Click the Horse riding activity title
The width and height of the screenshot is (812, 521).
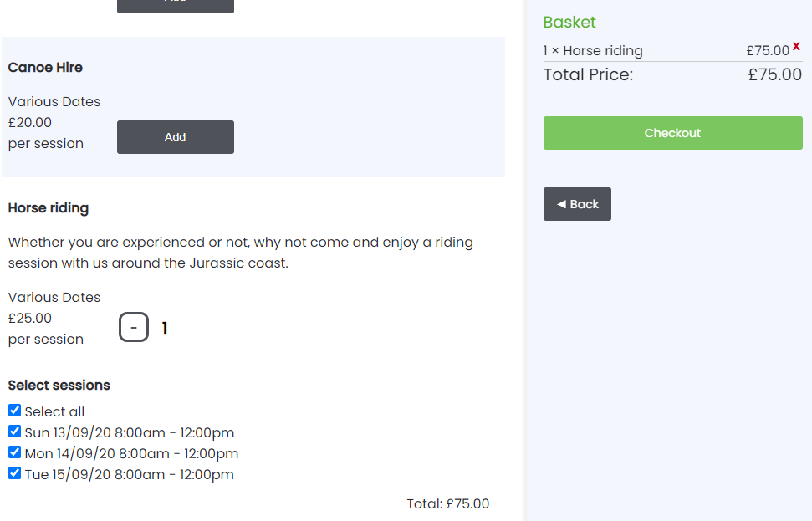click(x=49, y=207)
